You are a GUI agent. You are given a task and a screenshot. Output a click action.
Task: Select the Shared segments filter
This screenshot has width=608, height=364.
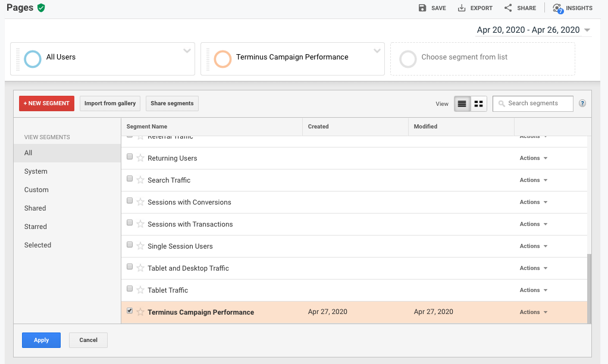point(67,208)
